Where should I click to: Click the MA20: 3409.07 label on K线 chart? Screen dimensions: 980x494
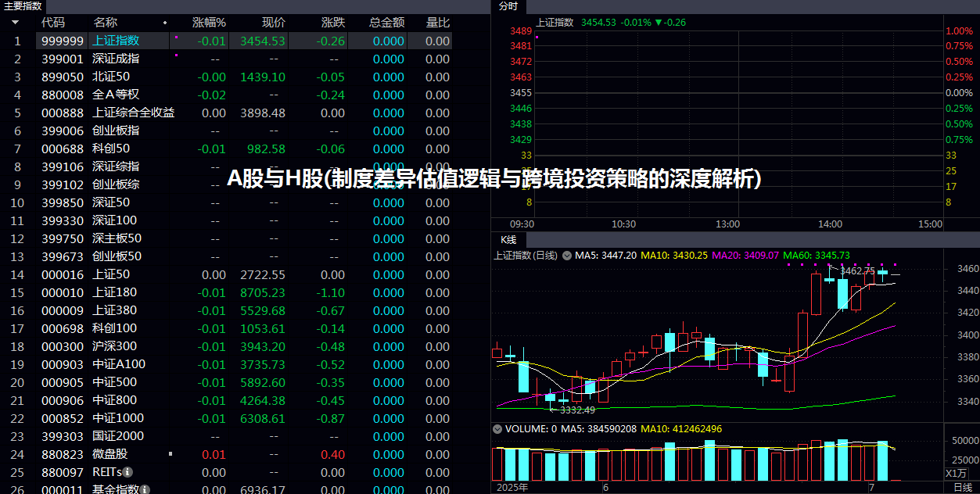point(745,255)
